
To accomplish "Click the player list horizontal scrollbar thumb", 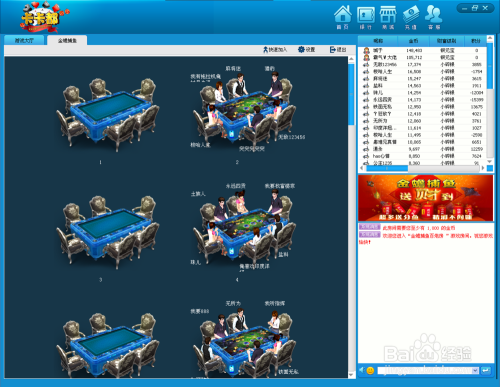I will [x=387, y=168].
